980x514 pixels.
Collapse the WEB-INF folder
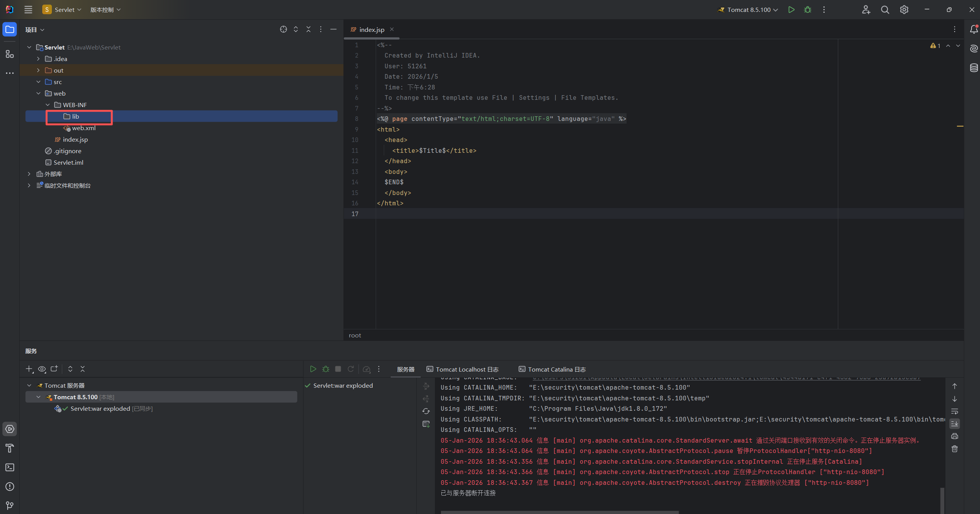point(48,105)
